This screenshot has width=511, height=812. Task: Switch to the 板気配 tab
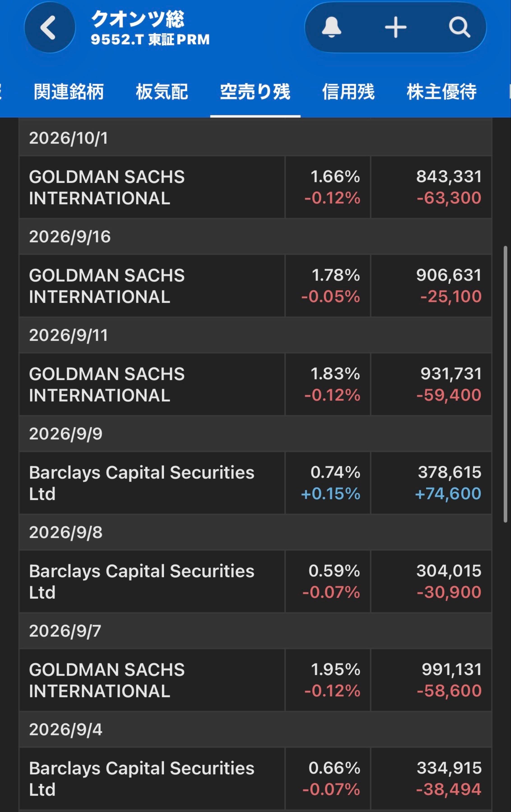[162, 91]
